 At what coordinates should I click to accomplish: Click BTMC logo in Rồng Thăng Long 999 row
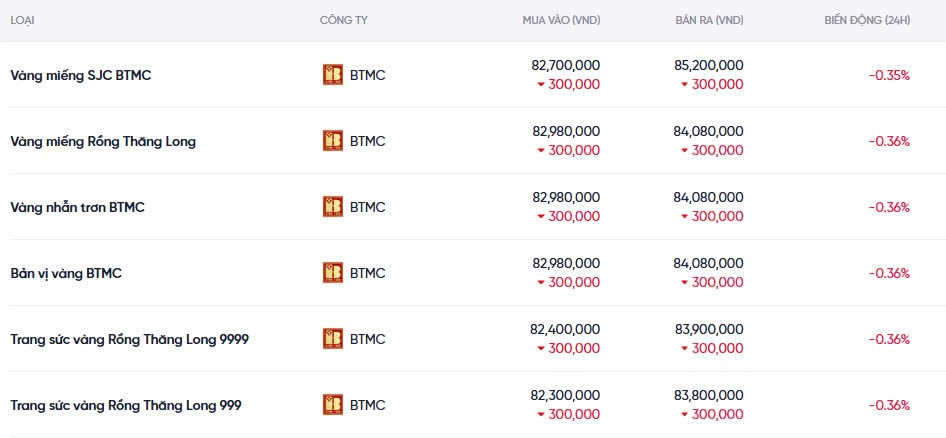coord(333,405)
